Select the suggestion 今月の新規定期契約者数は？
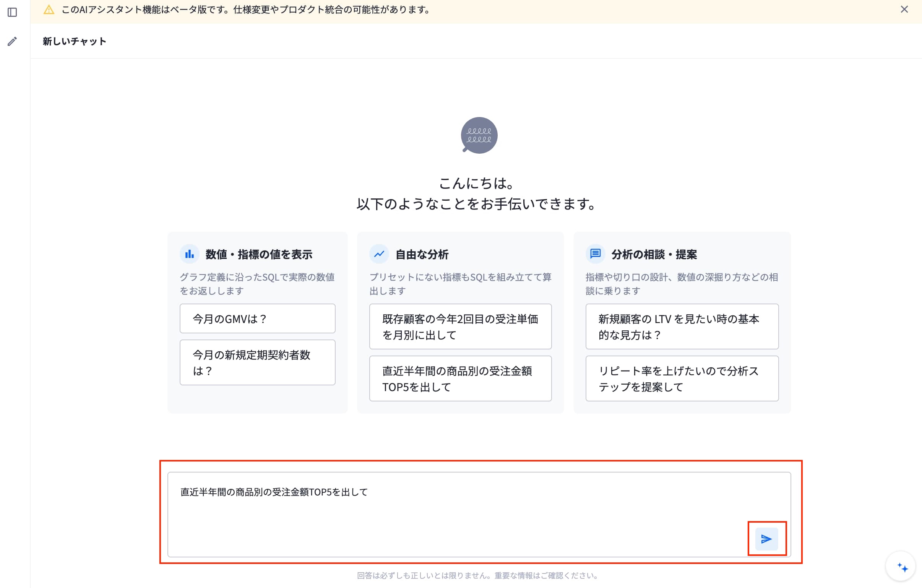 click(257, 362)
